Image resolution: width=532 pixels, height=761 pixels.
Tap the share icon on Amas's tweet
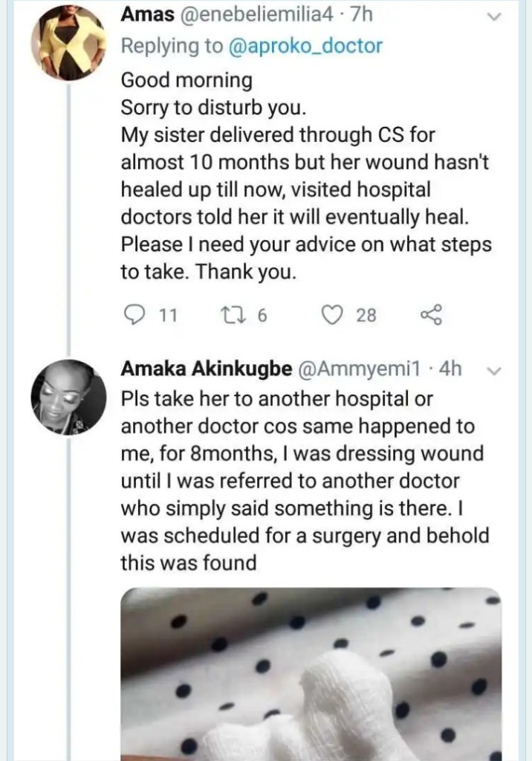coord(432,315)
